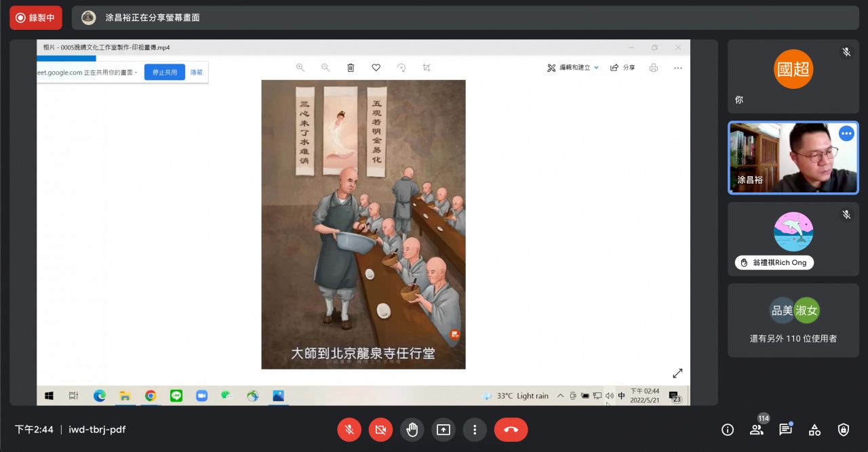Click the Delete (trash) icon above the photo
Image resolution: width=868 pixels, height=452 pixels.
click(351, 68)
